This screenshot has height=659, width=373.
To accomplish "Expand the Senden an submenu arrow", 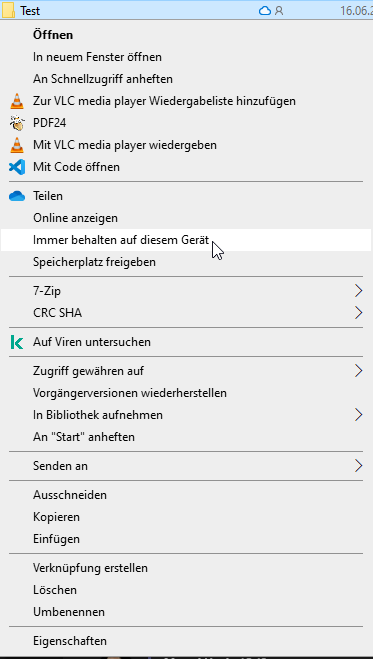I will 358,466.
